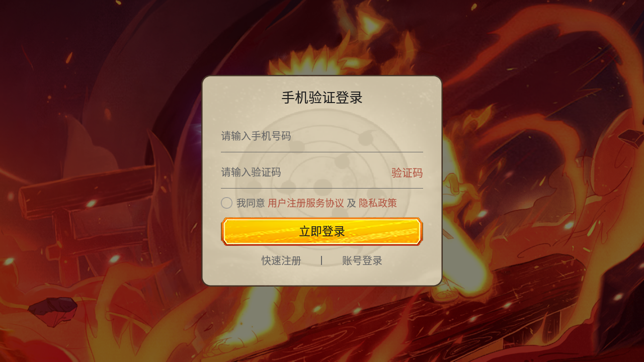Request code via red 验证码 link

(407, 173)
